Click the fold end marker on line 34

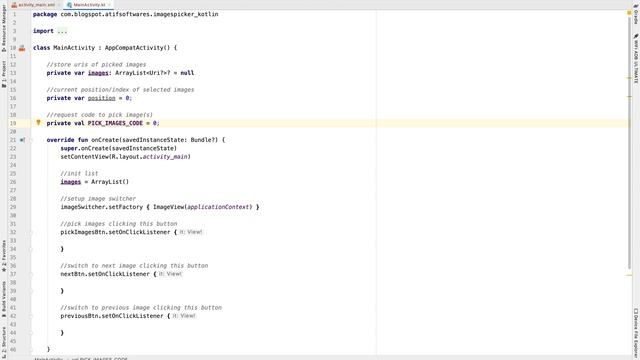pyautogui.click(x=31, y=249)
